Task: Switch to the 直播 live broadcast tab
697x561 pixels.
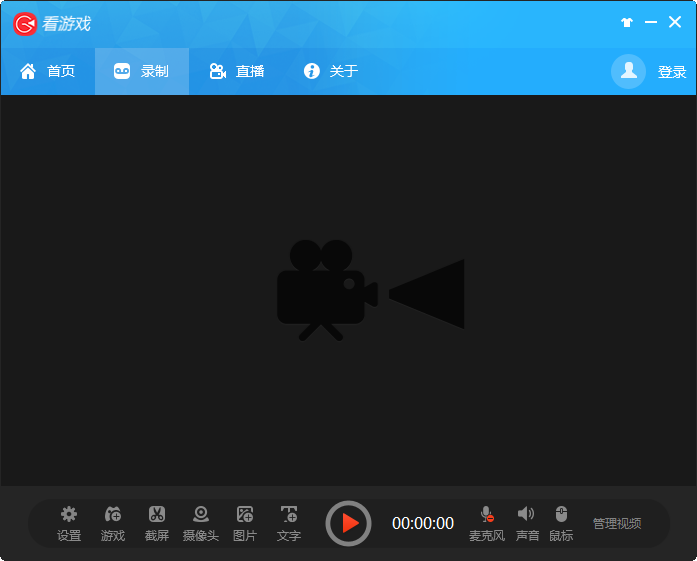Action: pos(236,71)
